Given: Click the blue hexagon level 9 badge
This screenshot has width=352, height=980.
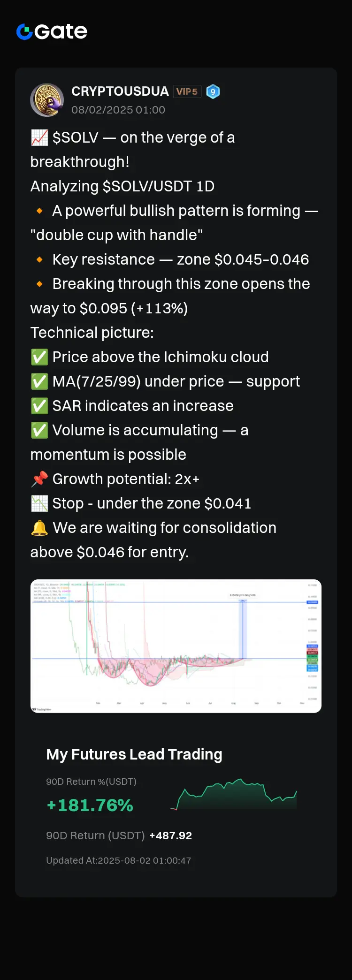Looking at the screenshot, I should pyautogui.click(x=213, y=91).
